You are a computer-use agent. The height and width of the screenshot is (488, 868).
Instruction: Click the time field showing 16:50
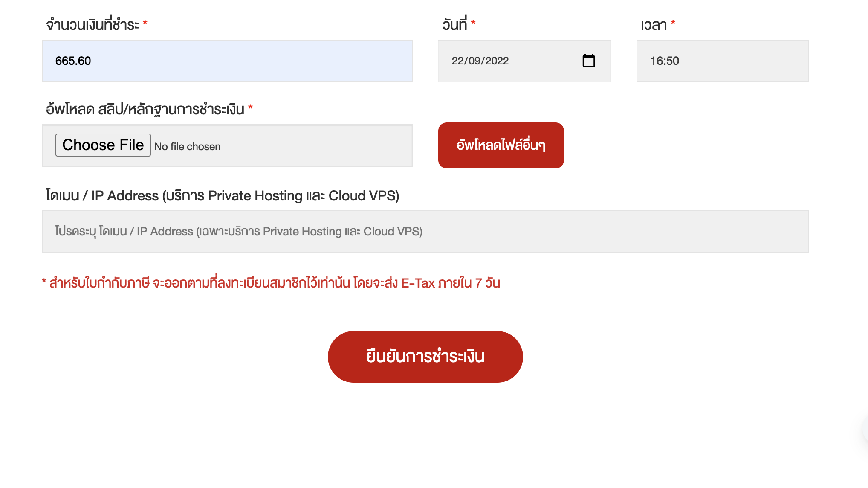[x=723, y=61]
